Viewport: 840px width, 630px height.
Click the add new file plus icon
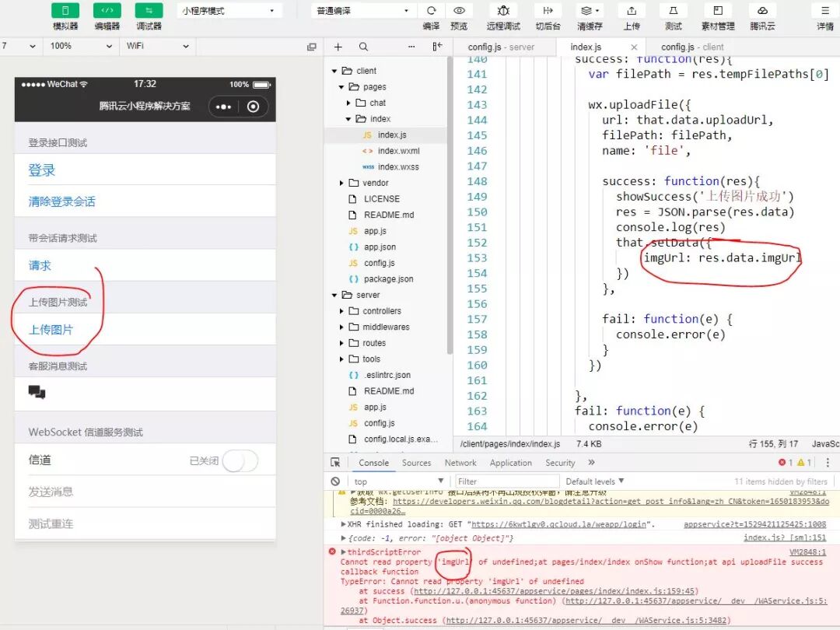[x=338, y=47]
